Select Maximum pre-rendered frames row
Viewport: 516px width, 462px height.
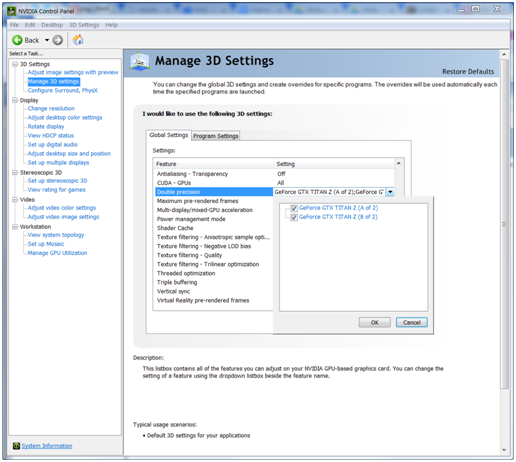coord(214,201)
